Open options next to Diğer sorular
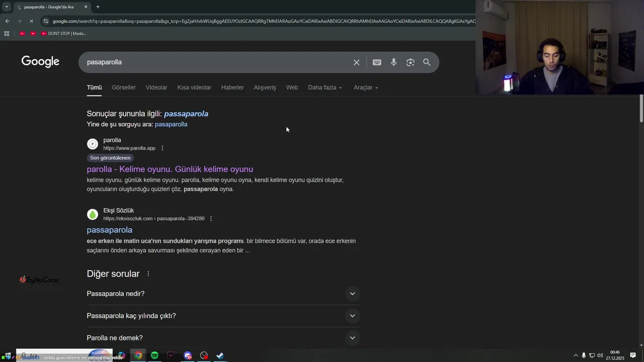This screenshot has height=362, width=644. (148, 274)
